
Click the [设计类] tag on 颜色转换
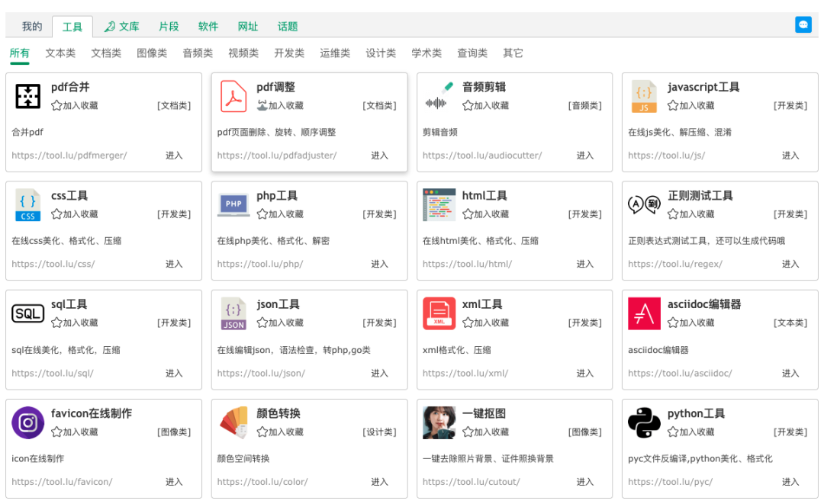click(x=379, y=432)
